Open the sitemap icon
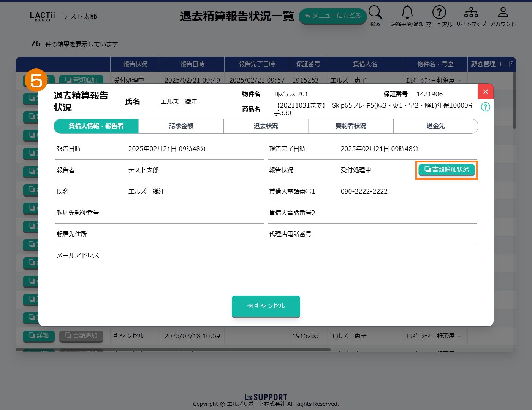Image resolution: width=532 pixels, height=410 pixels. (471, 13)
